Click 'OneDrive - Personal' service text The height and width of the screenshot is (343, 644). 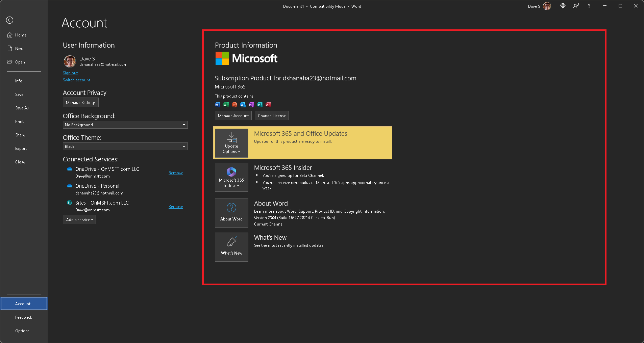(97, 186)
